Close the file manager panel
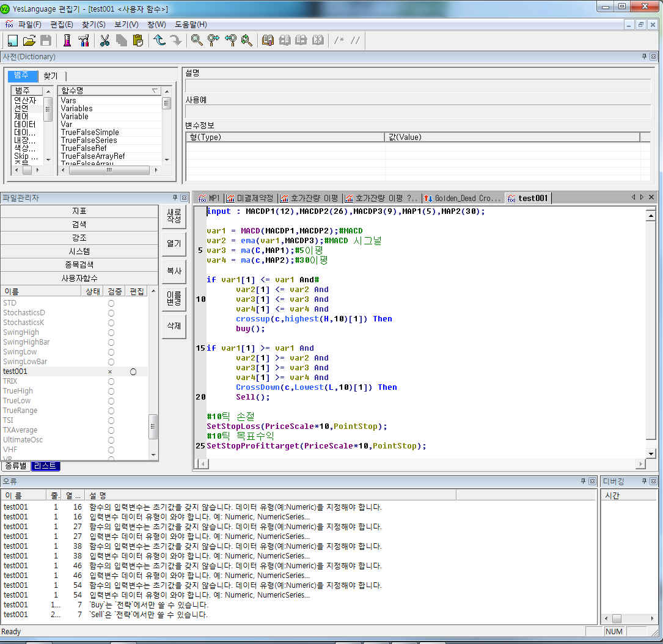663x644 pixels. [x=184, y=197]
